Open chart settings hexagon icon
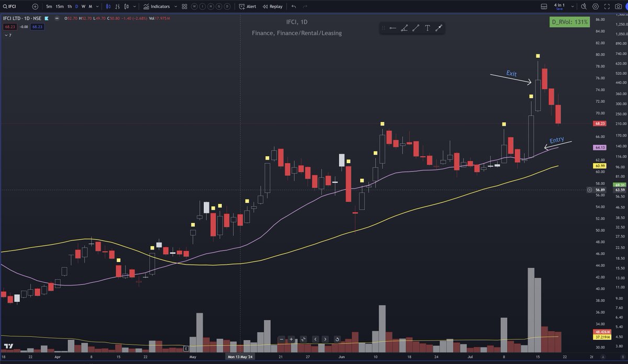628x364 pixels. coord(596,6)
